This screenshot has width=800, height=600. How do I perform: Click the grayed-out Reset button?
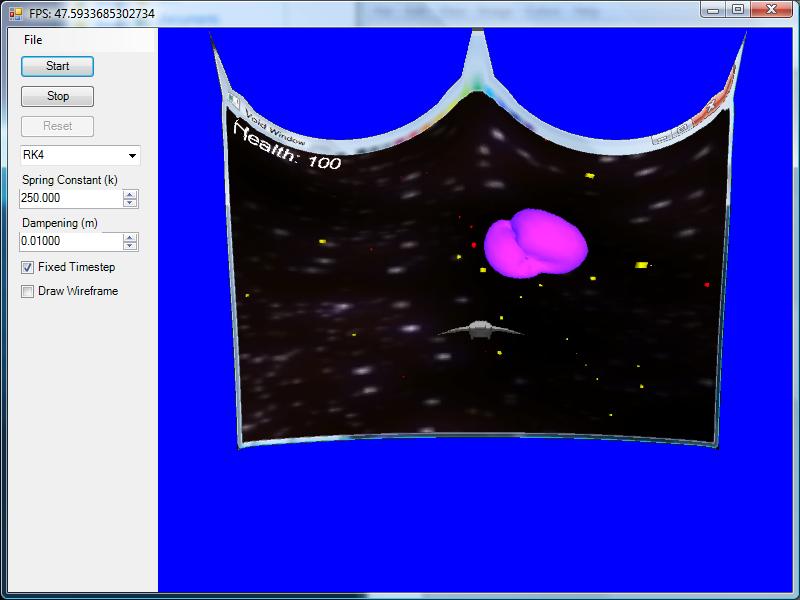pos(58,126)
